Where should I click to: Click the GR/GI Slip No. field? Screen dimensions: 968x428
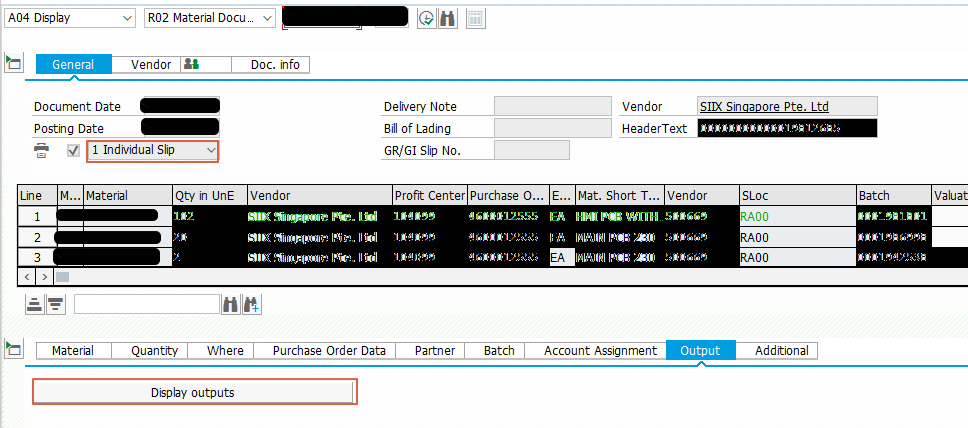(532, 150)
